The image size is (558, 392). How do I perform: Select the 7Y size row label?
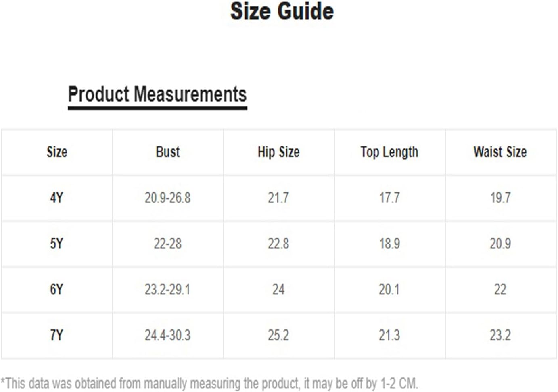point(56,335)
